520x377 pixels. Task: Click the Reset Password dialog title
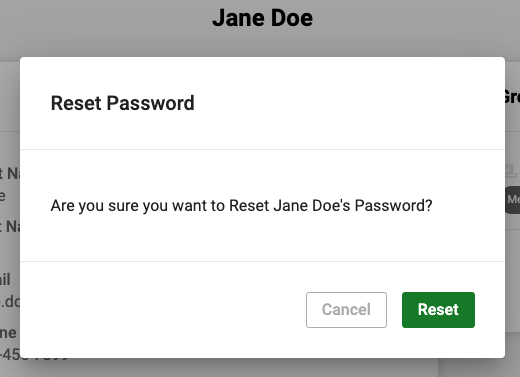coord(122,103)
